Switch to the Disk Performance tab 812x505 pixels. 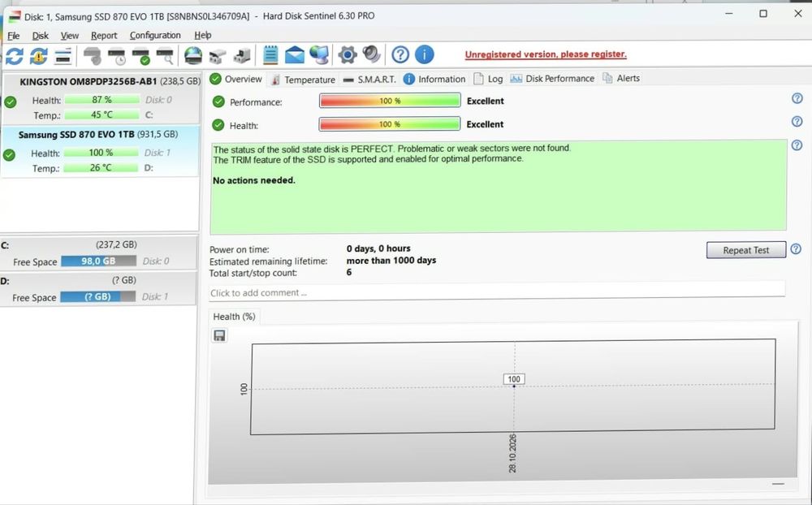pos(552,79)
